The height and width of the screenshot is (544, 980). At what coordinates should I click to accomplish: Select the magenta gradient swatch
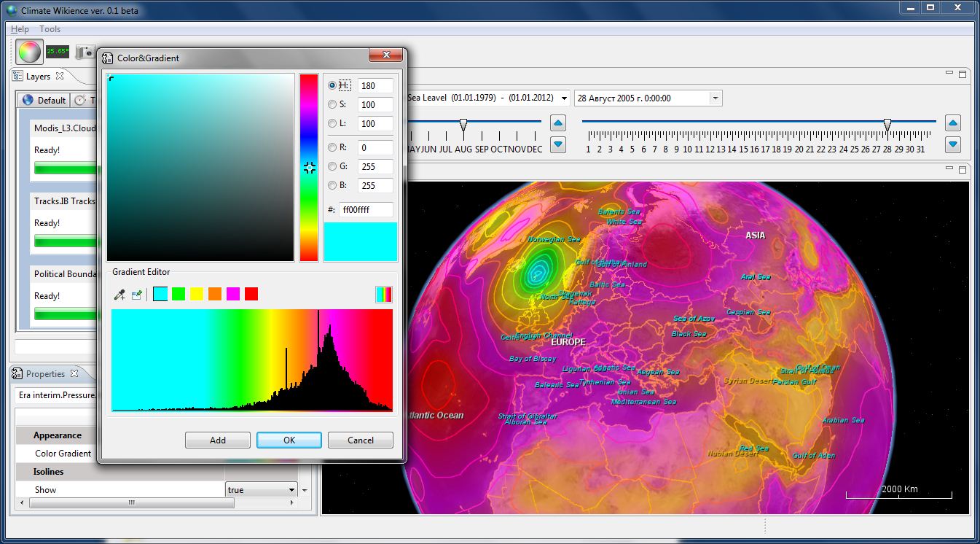tap(233, 294)
